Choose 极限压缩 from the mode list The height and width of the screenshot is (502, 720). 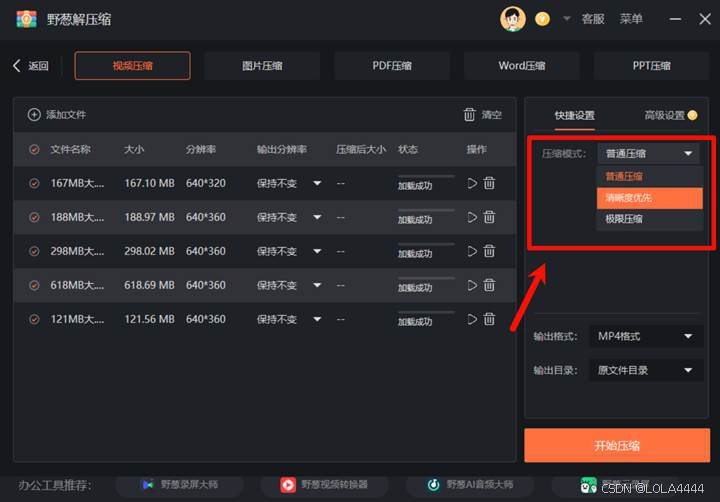(x=649, y=219)
